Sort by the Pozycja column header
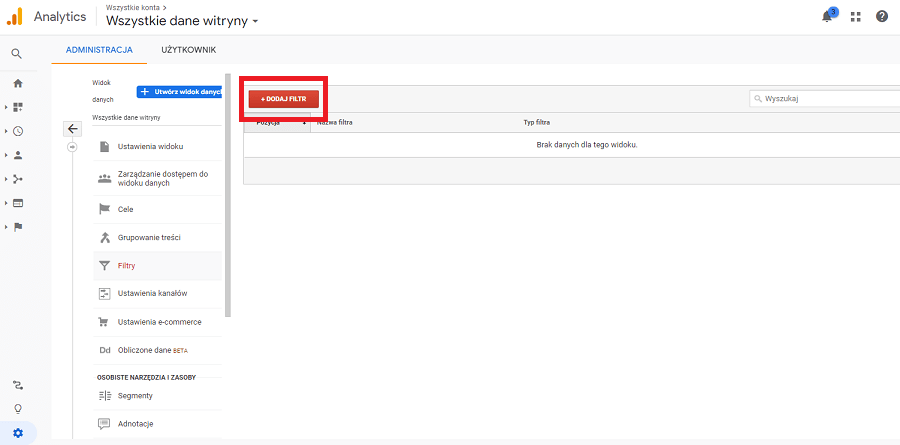 (277, 122)
